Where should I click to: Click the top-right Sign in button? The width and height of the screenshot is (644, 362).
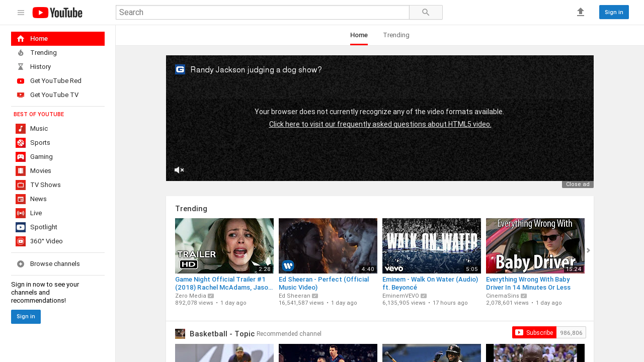614,12
